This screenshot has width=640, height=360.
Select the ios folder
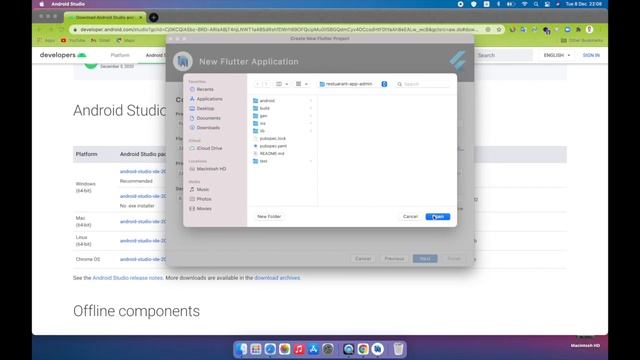click(262, 123)
